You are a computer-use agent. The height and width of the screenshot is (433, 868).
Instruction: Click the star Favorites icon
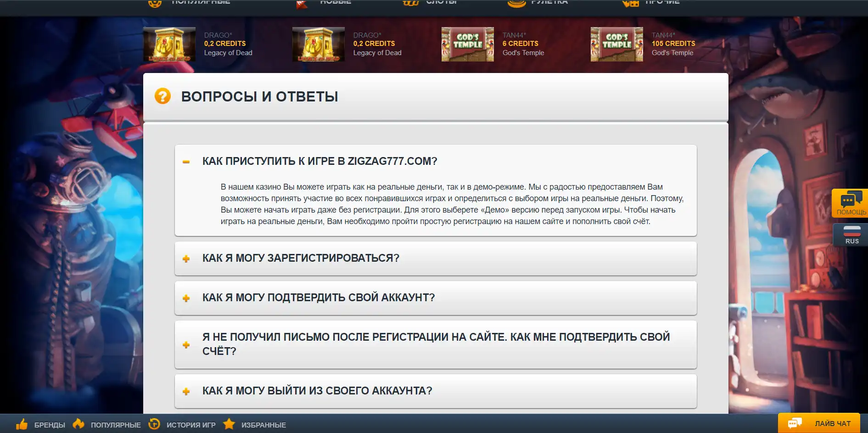point(229,424)
